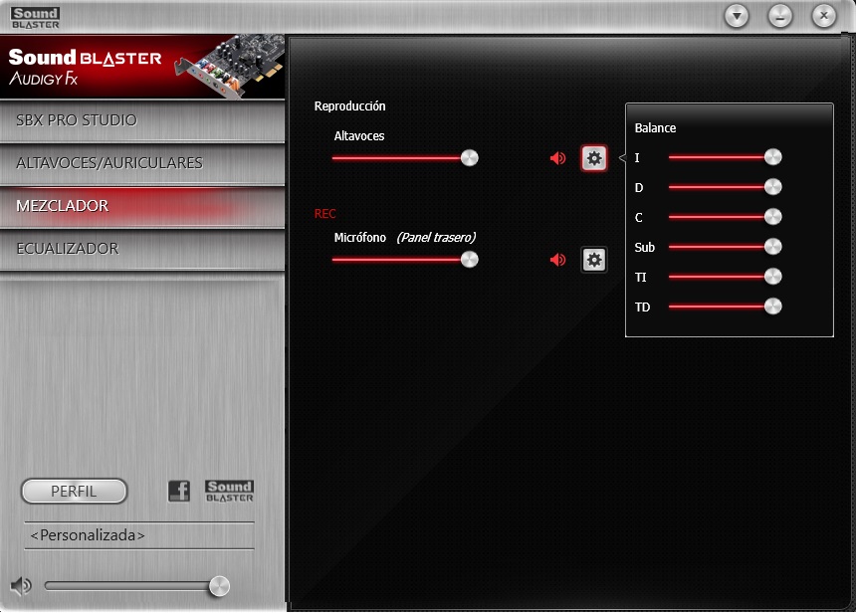
Task: Mute the Micrófono recording speaker icon
Action: [557, 260]
